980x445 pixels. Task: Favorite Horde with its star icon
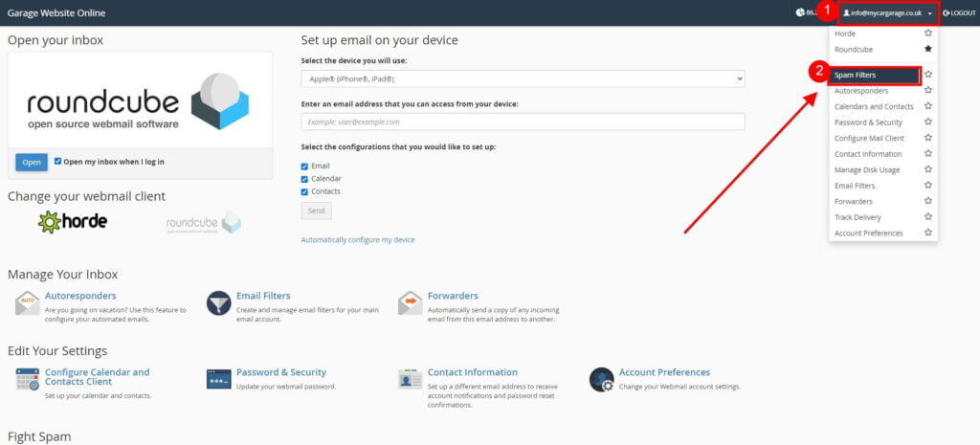928,33
